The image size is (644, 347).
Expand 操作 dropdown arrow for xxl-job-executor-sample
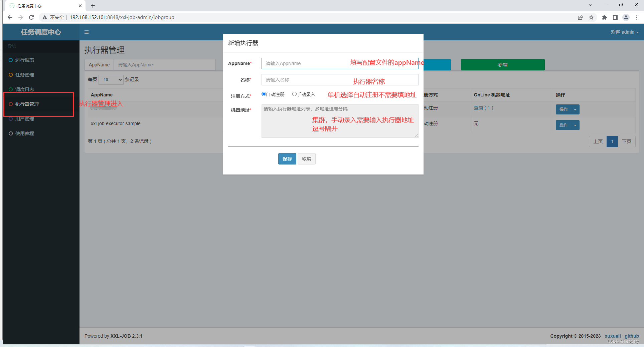click(575, 125)
